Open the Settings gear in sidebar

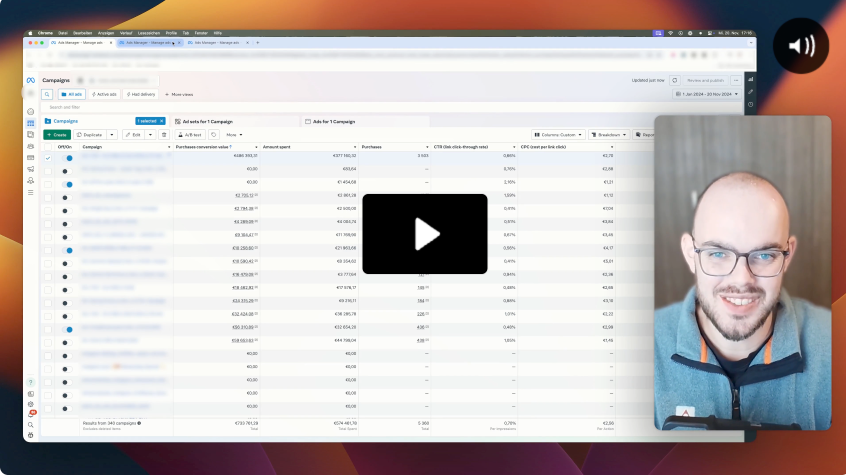31,404
